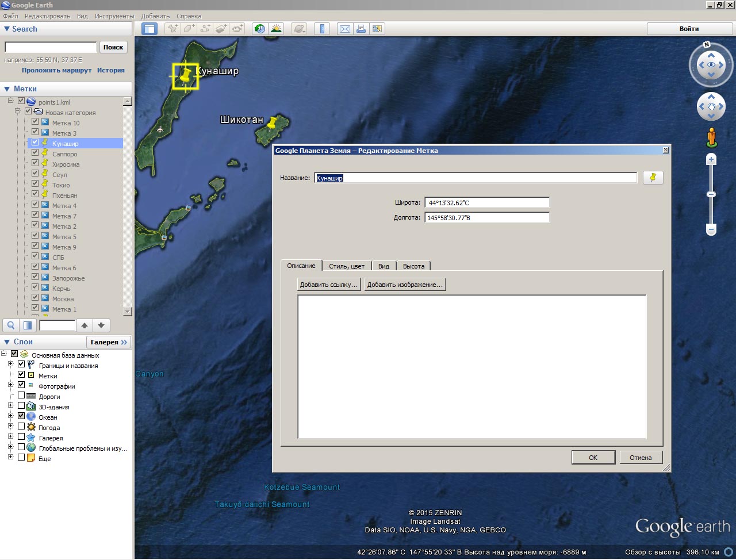
Task: Click the hand icon on move joystick
Action: (712, 107)
